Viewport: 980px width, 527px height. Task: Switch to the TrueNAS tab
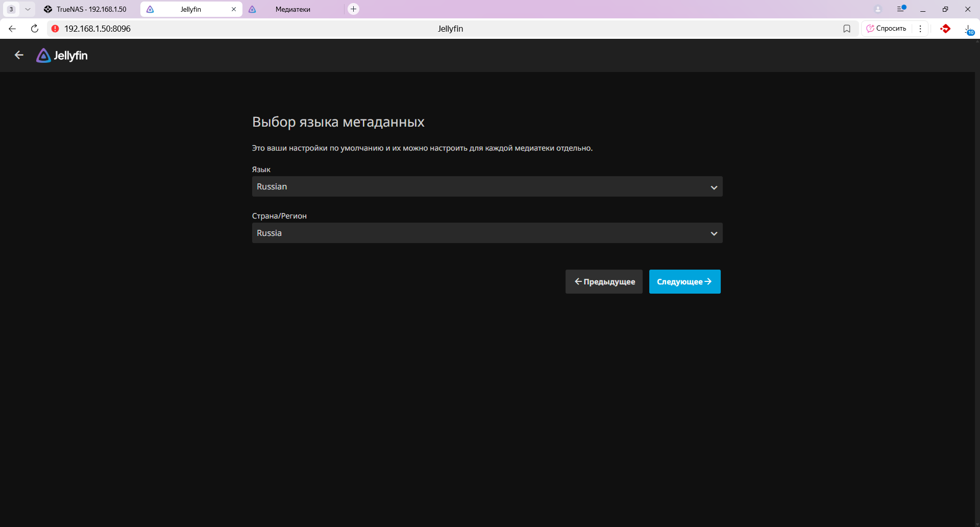coord(86,9)
